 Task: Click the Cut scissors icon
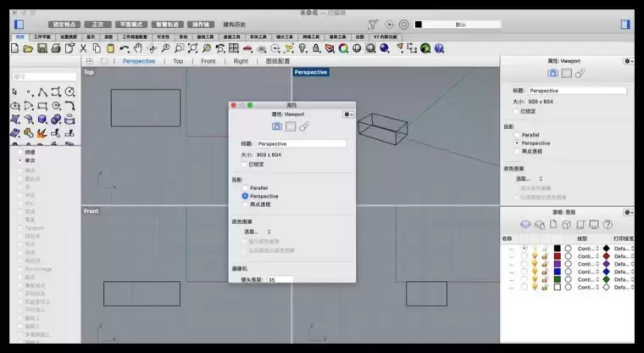pyautogui.click(x=83, y=48)
